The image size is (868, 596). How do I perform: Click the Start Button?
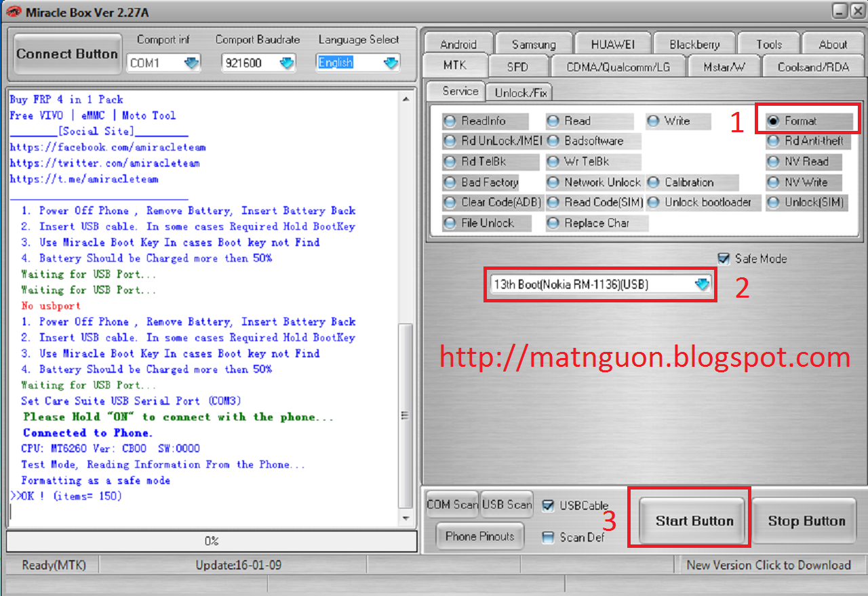pos(694,521)
